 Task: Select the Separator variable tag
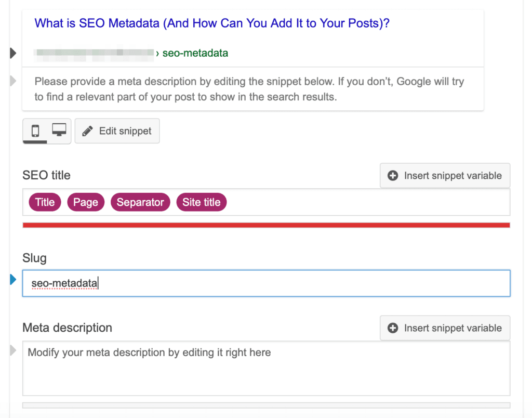pos(140,202)
